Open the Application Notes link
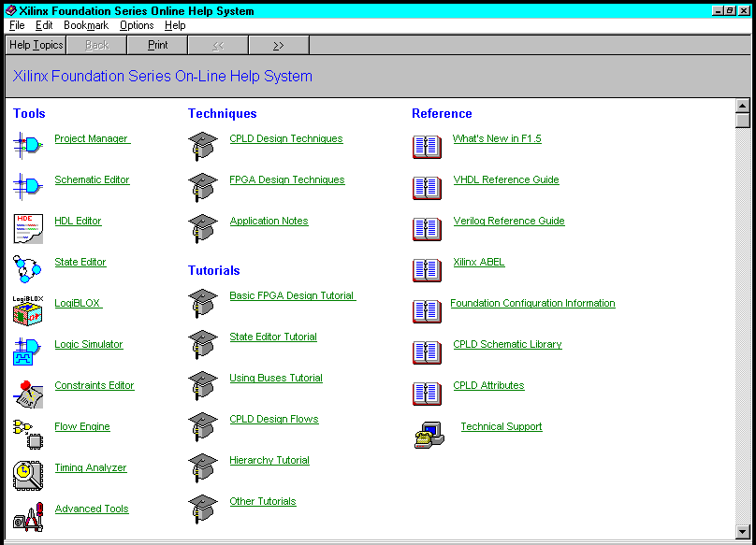The height and width of the screenshot is (545, 756). (269, 222)
